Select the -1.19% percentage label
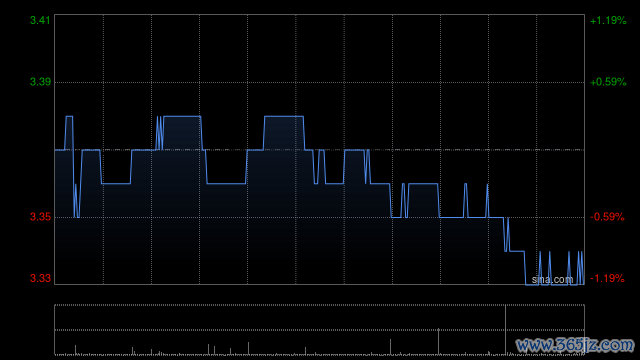Screen dimensions: 640x360 click(607, 278)
